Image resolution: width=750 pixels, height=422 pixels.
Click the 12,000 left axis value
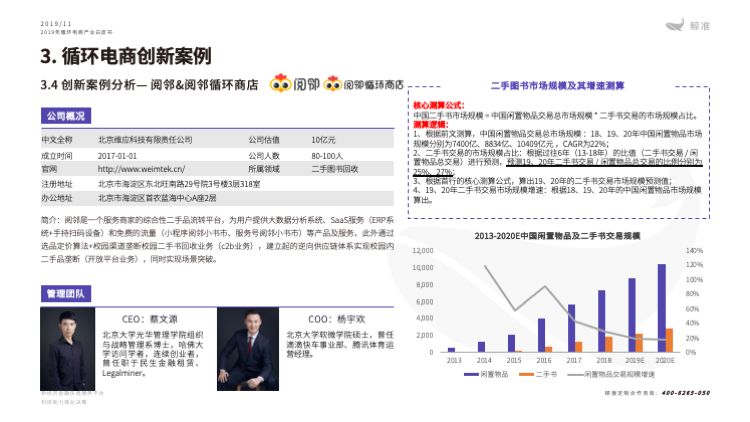(x=423, y=251)
